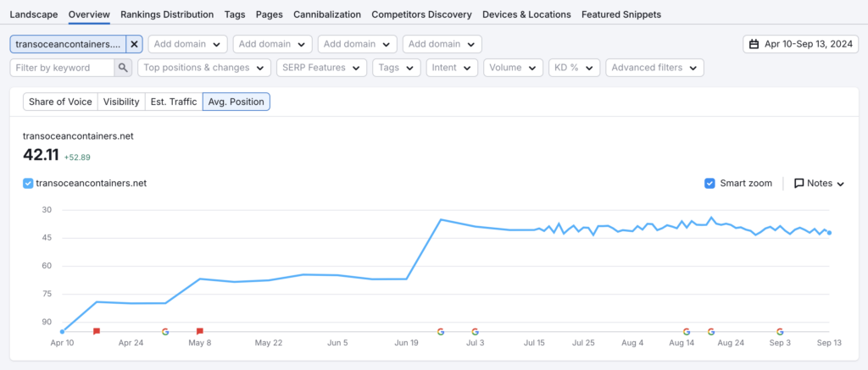Screen dimensions: 868x370
Task: Show the Visibility chart
Action: click(121, 102)
